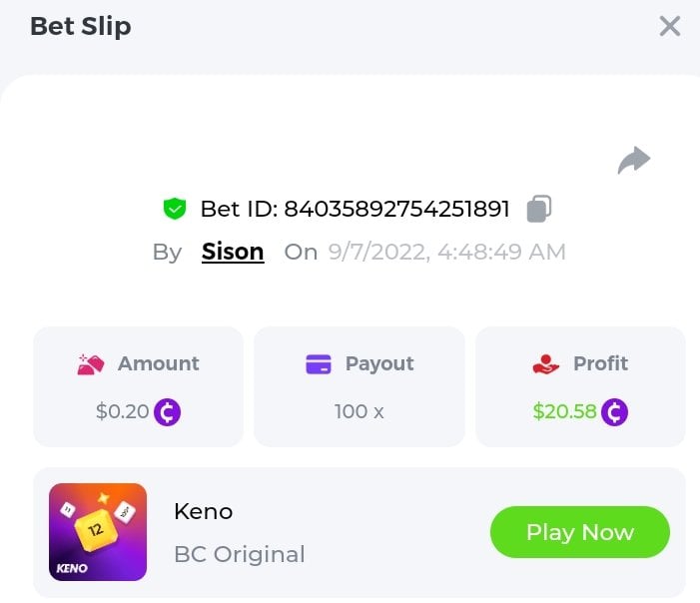Click the bet date and time text

pyautogui.click(x=446, y=252)
